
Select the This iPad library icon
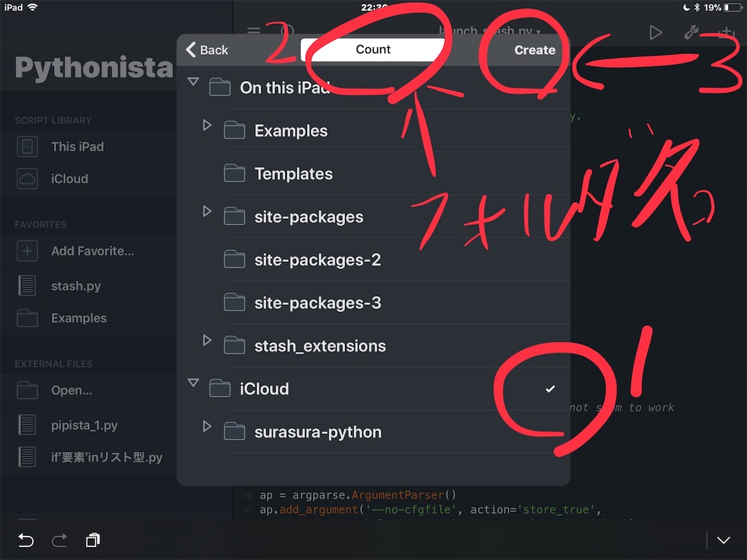tap(27, 147)
